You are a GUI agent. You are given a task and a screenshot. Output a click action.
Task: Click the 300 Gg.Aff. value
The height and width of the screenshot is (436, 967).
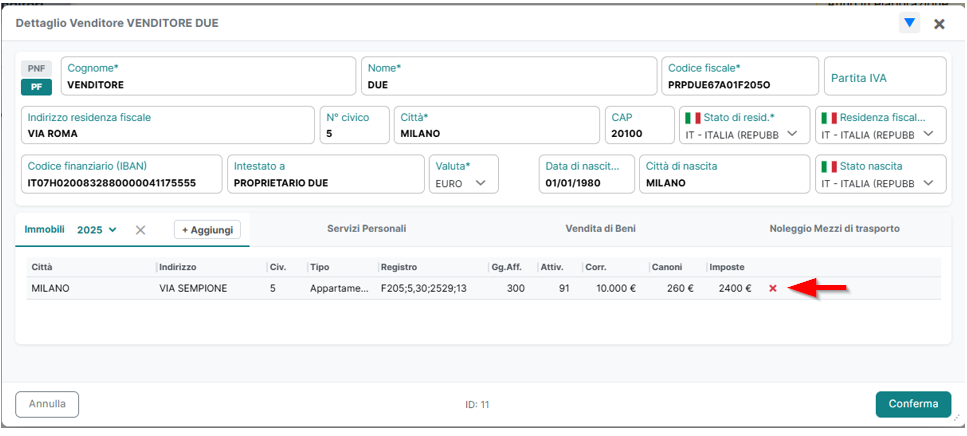click(516, 288)
